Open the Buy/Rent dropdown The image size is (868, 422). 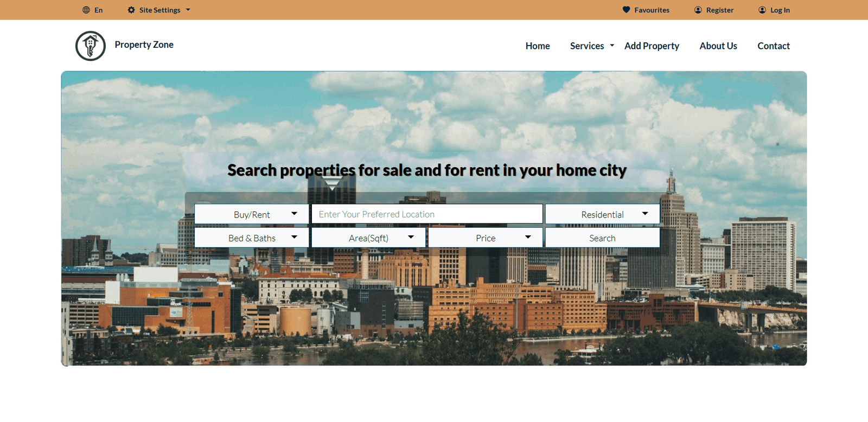point(252,214)
